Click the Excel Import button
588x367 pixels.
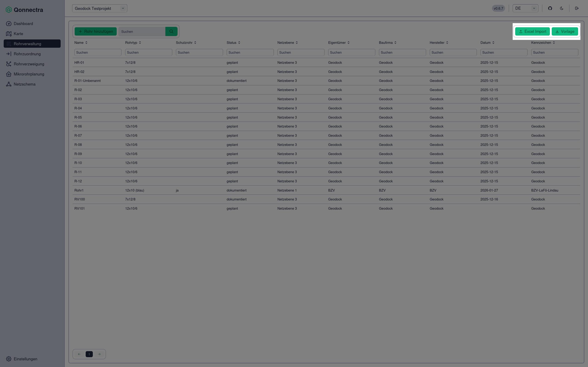click(532, 31)
